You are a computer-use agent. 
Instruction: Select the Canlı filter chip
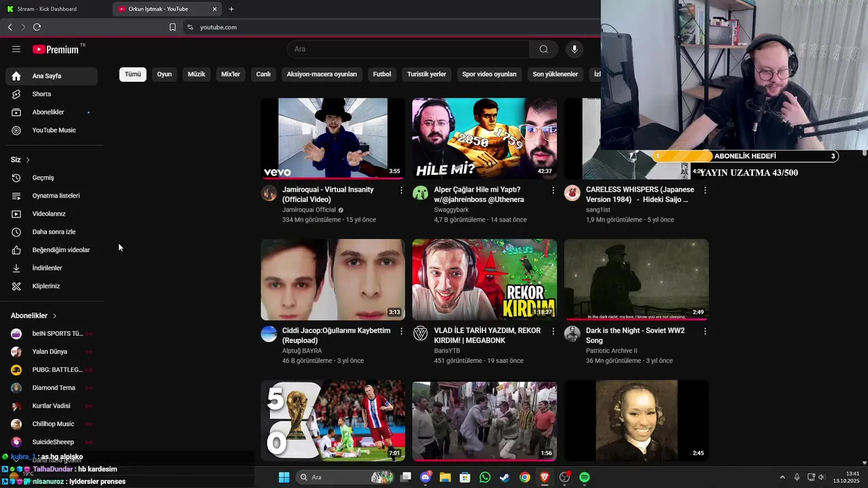coord(263,75)
